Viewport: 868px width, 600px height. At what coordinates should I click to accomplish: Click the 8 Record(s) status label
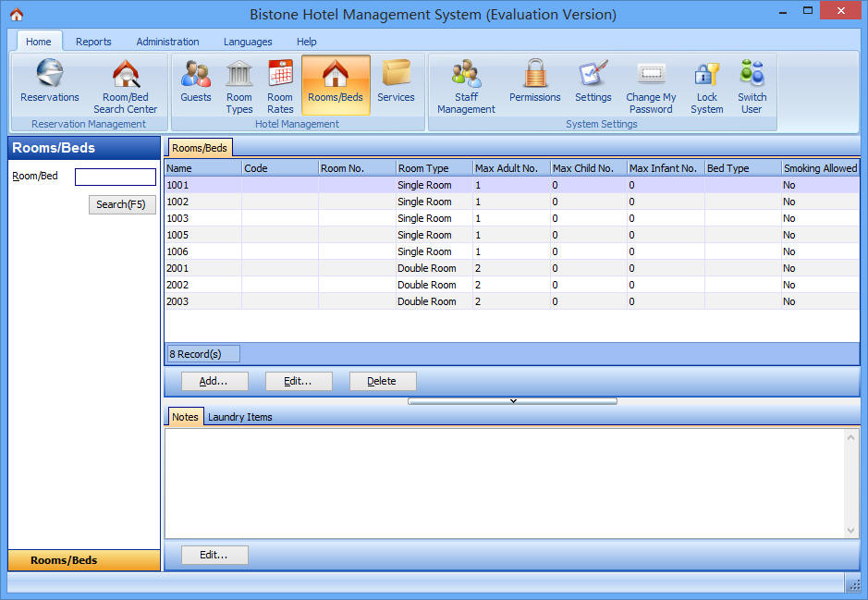pyautogui.click(x=203, y=354)
